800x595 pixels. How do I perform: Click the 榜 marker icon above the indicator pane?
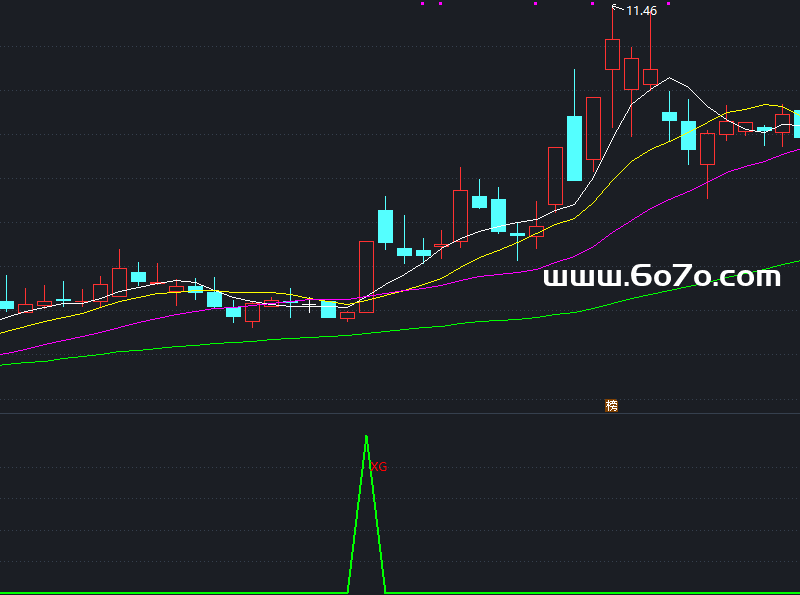tap(611, 405)
